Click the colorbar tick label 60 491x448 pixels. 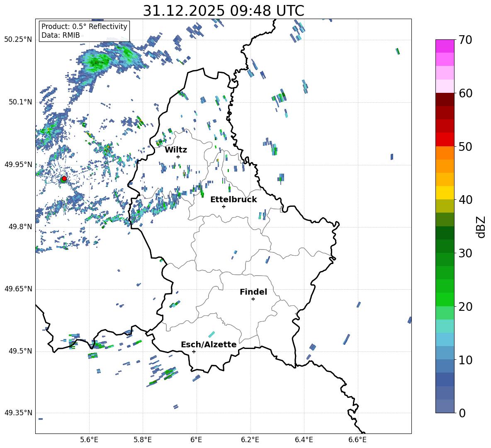(465, 93)
